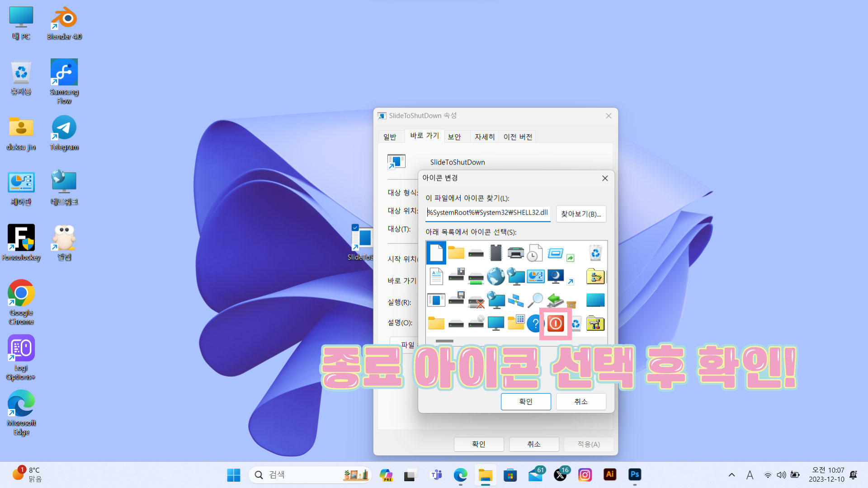Select the magnifying glass icon

[x=535, y=300]
